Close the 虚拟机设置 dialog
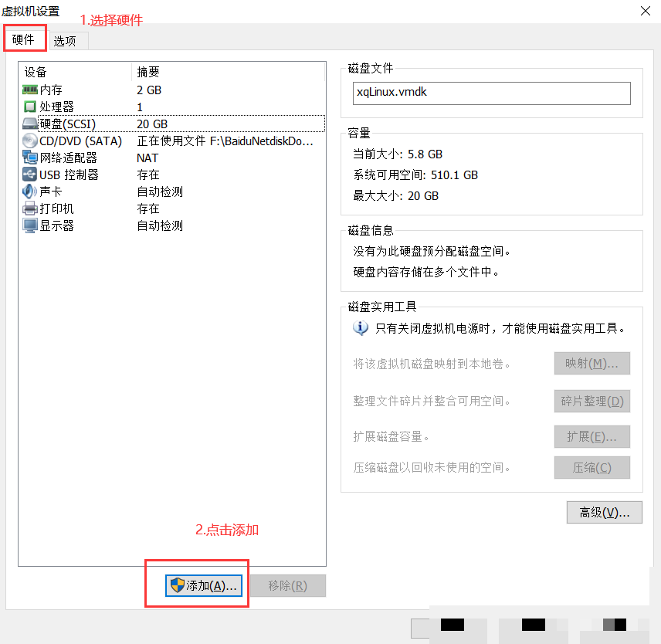 coord(645,11)
